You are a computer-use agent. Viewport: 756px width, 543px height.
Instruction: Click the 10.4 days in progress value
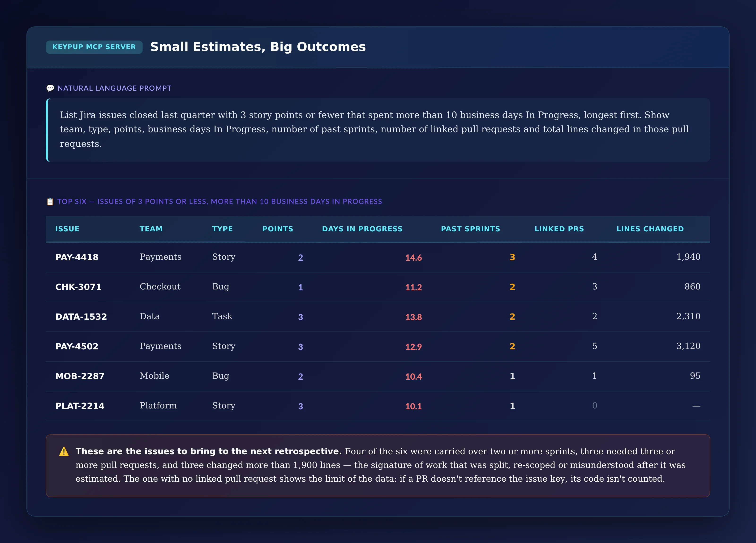coord(413,376)
